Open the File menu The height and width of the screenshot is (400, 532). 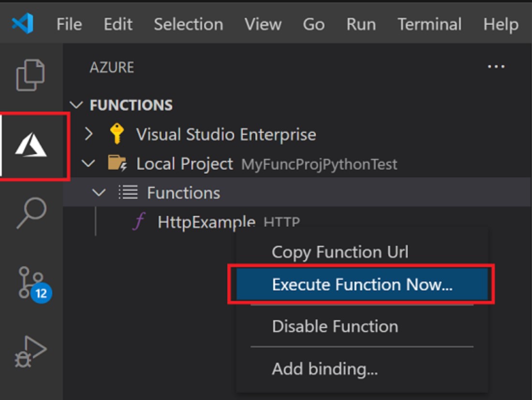tap(69, 24)
